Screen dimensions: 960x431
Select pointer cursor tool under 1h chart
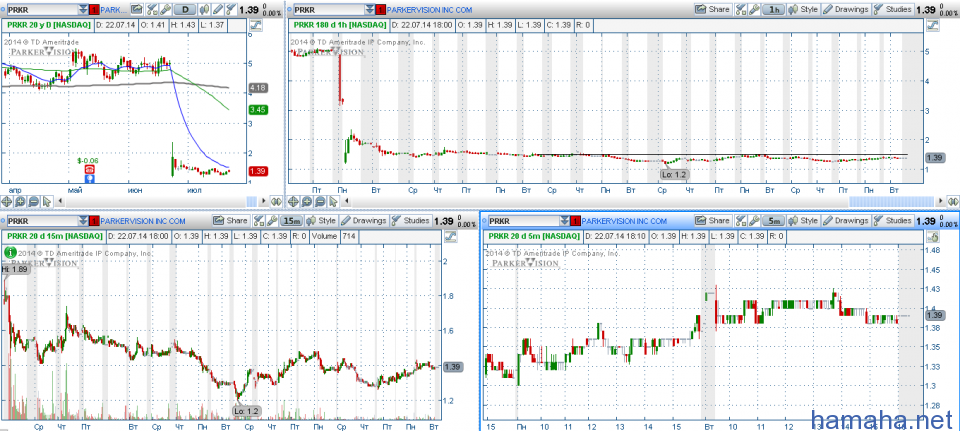click(x=332, y=200)
